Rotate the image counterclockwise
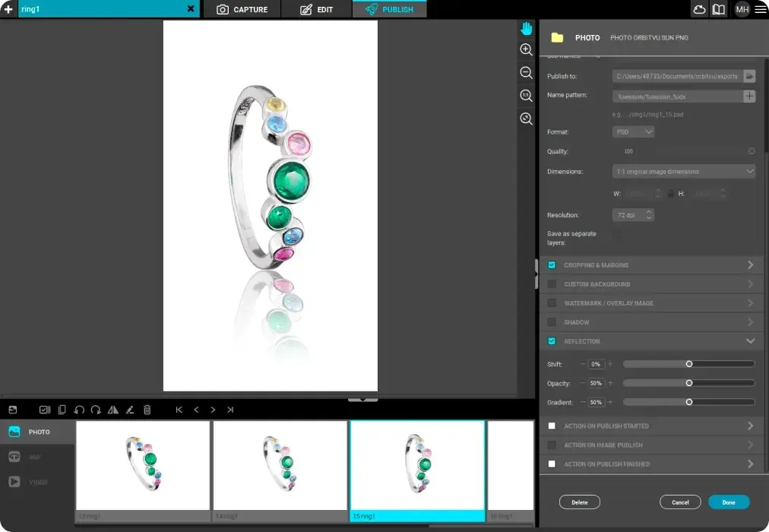This screenshot has width=769, height=532. 79,410
